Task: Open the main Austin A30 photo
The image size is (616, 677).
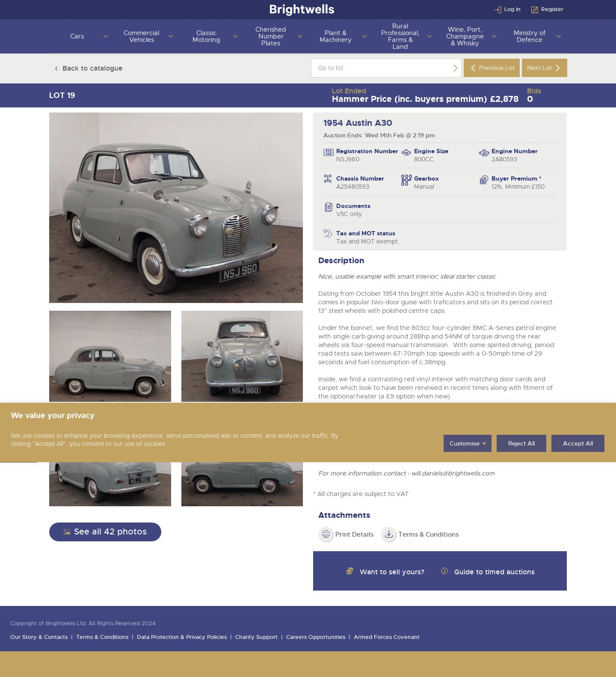Action: tap(176, 208)
